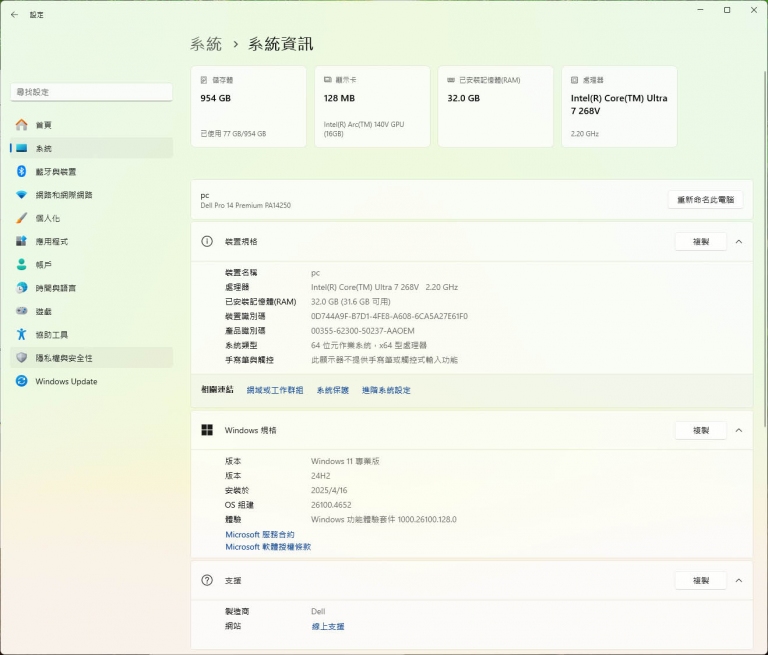Open the 954 GB storage card
The width and height of the screenshot is (768, 655).
(x=248, y=106)
